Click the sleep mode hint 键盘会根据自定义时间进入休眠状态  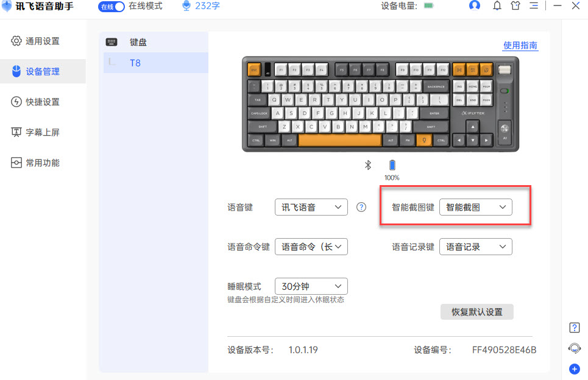[286, 300]
